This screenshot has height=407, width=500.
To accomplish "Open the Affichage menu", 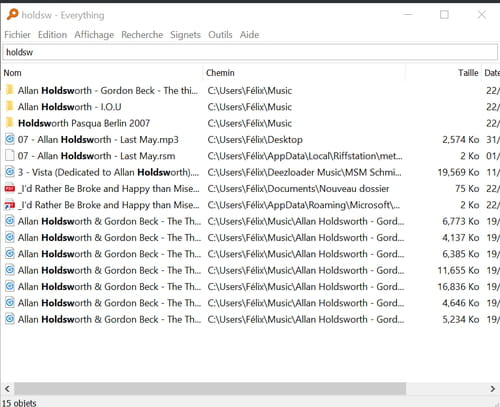I will pos(94,35).
